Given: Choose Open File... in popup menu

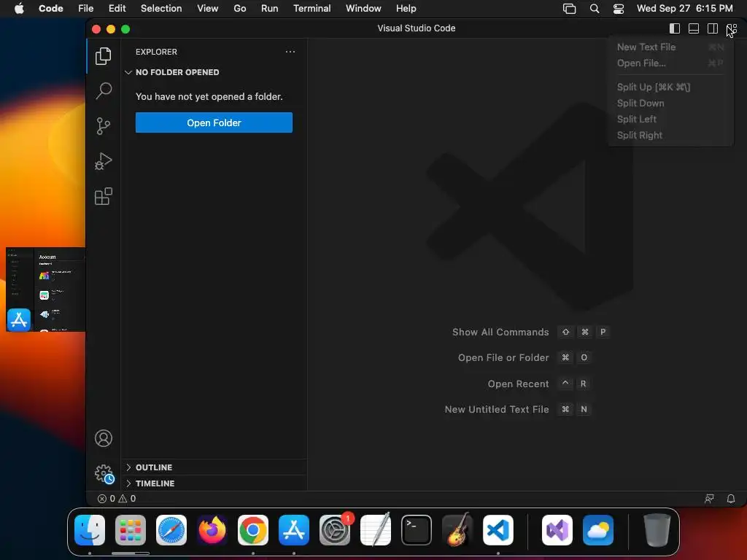Looking at the screenshot, I should [x=670, y=63].
